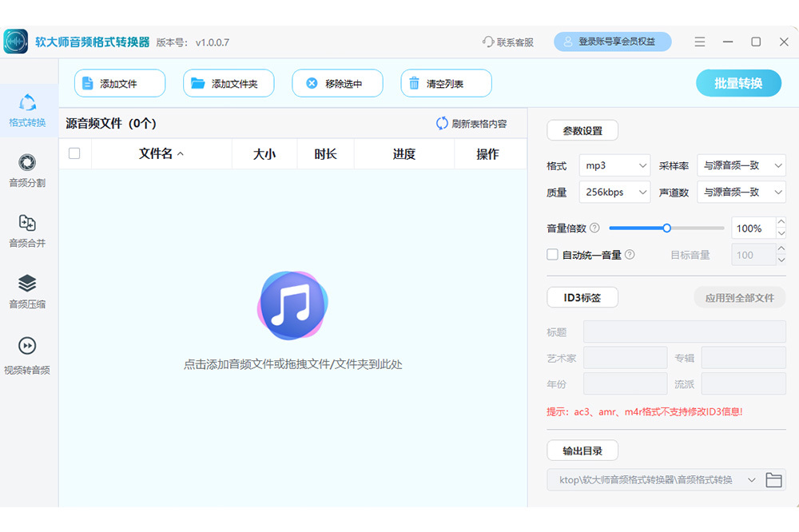Screen dimensions: 799x532
Task: Decrease 目标音量 with down arrow
Action: [781, 260]
